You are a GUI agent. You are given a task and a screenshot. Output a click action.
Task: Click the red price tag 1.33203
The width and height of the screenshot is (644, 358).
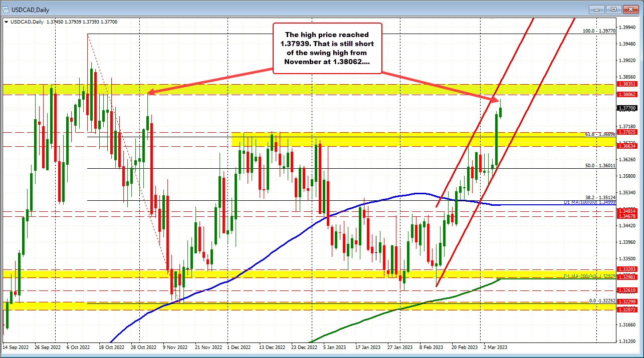626,269
